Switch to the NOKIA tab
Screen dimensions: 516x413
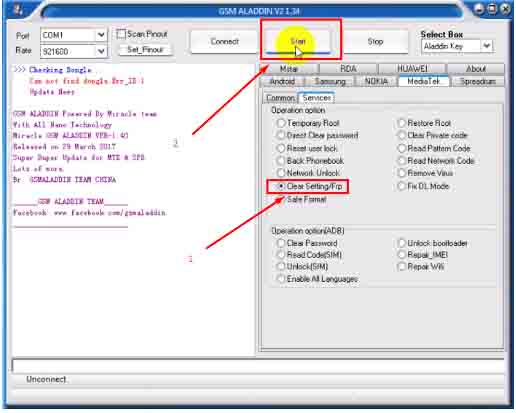(376, 81)
